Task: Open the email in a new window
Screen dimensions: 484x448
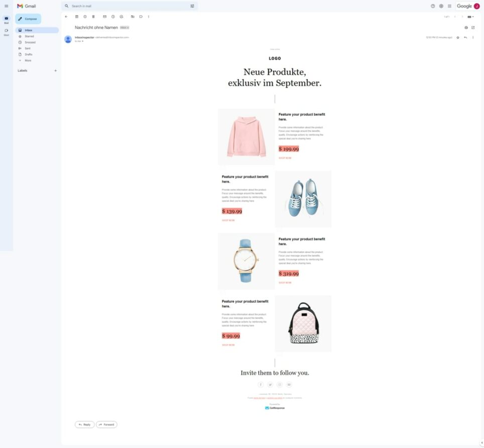Action: click(473, 28)
